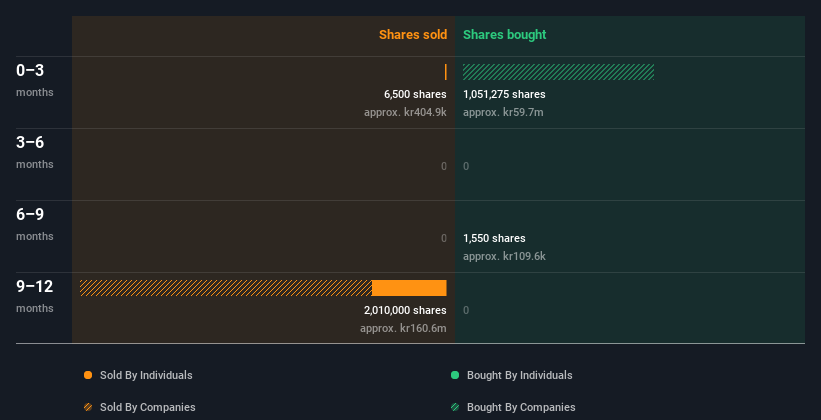Image resolution: width=821 pixels, height=420 pixels.
Task: Click the 0–3 months row label
Action: (35, 80)
